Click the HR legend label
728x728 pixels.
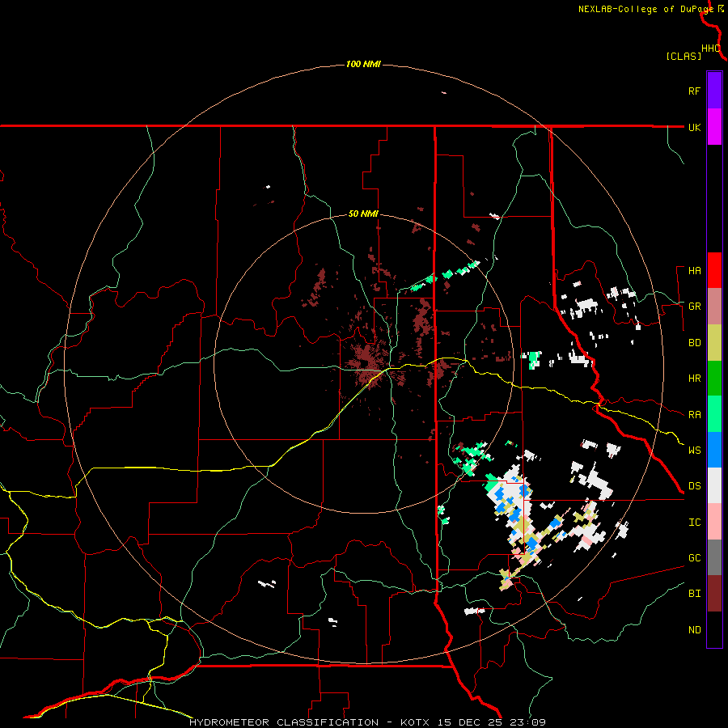[x=694, y=379]
